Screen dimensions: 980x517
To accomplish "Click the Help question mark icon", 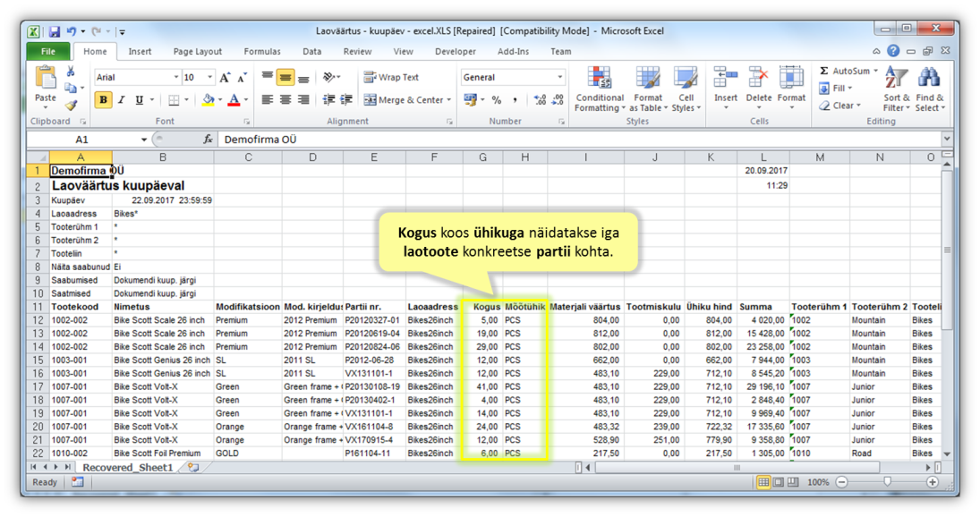I will (x=894, y=51).
